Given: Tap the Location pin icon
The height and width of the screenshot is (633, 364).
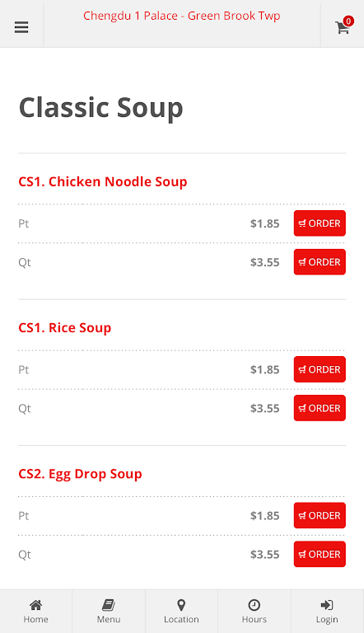Looking at the screenshot, I should [181, 605].
